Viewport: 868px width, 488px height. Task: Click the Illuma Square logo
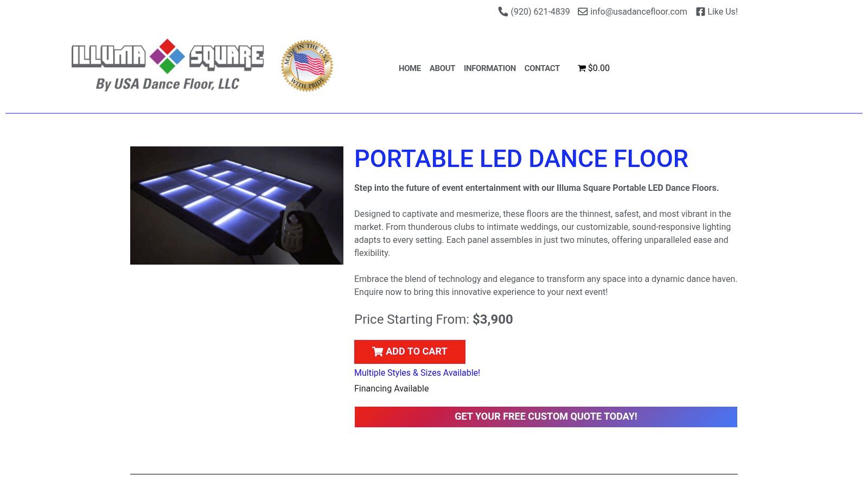[168, 65]
